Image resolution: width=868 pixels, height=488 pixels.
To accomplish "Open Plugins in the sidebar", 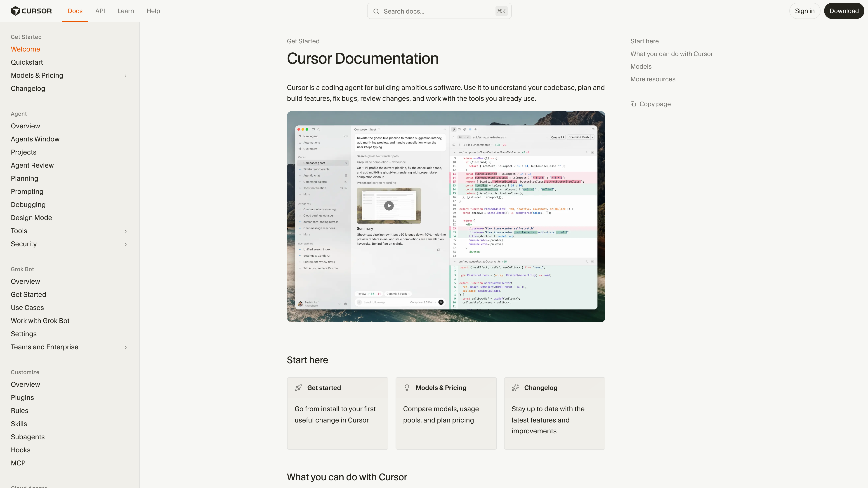I will (x=22, y=398).
